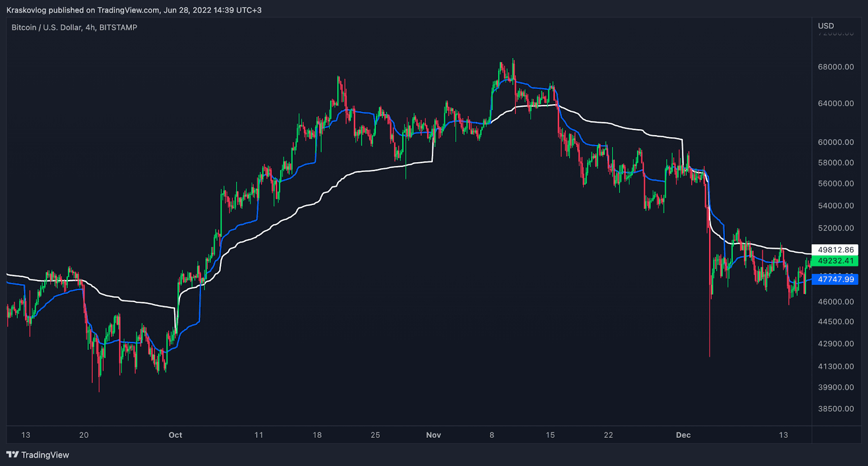Click the 38500.00 price axis label
Viewport: 868px width, 466px height.
point(836,409)
